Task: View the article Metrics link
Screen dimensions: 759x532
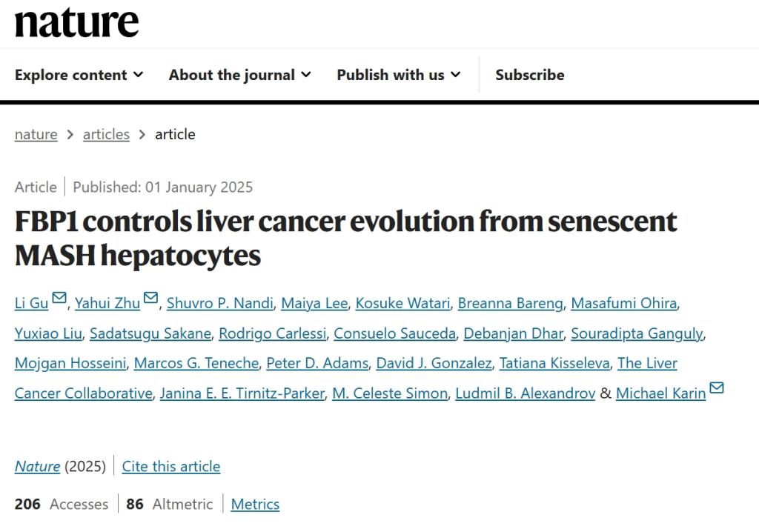Action: coord(255,504)
